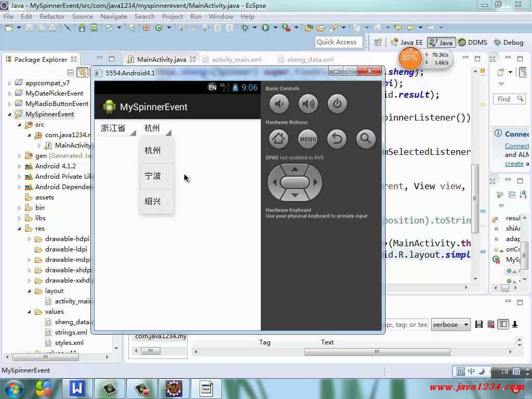Viewport: 532px width, 399px height.
Task: Toggle Link with Editor in Package Explorer
Action: coord(82,72)
